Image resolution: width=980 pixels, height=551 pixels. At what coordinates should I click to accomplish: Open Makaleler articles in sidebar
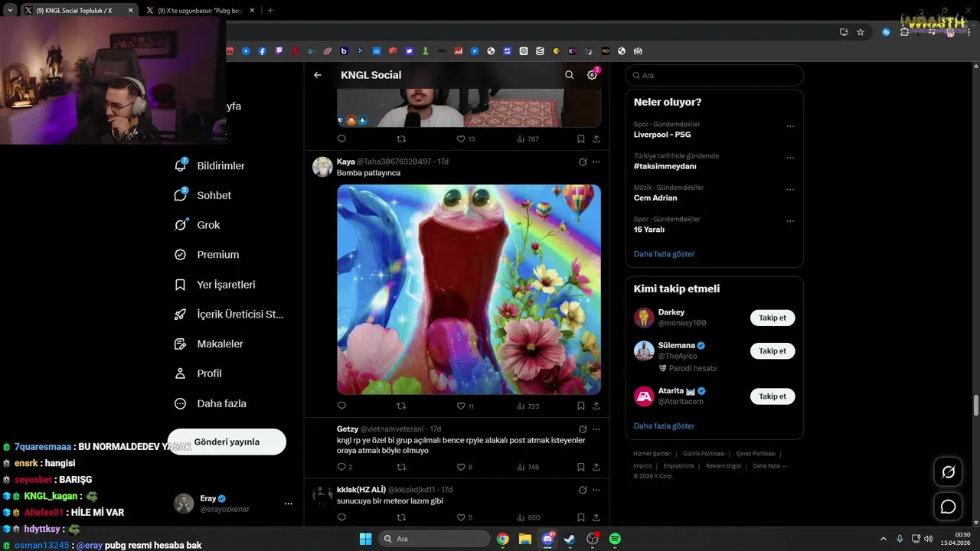209,344
